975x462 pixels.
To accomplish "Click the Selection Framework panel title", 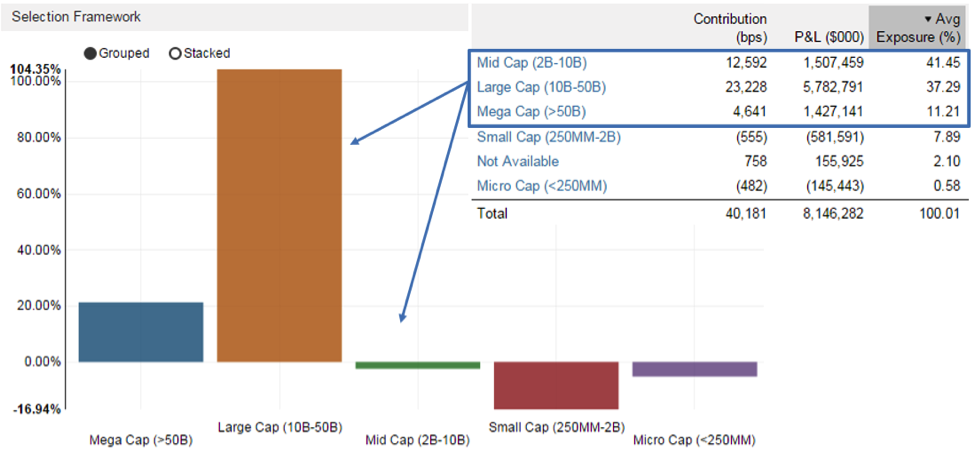I will 76,17.
